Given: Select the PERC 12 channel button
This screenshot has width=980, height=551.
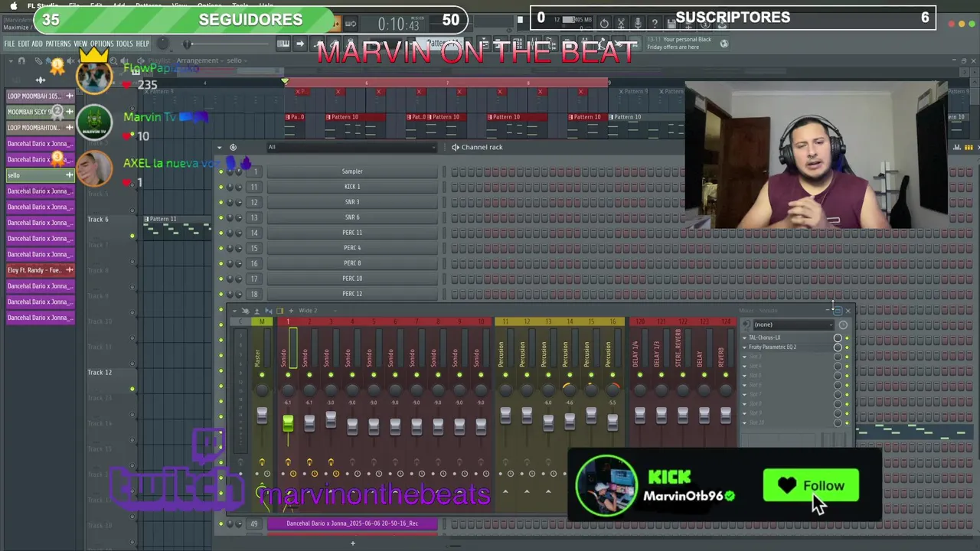Looking at the screenshot, I should pyautogui.click(x=352, y=294).
